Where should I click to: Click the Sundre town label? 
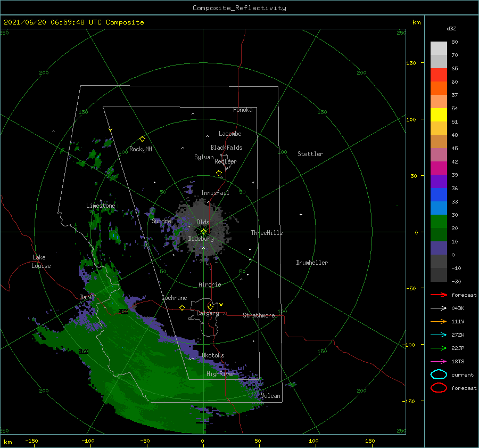(x=161, y=221)
